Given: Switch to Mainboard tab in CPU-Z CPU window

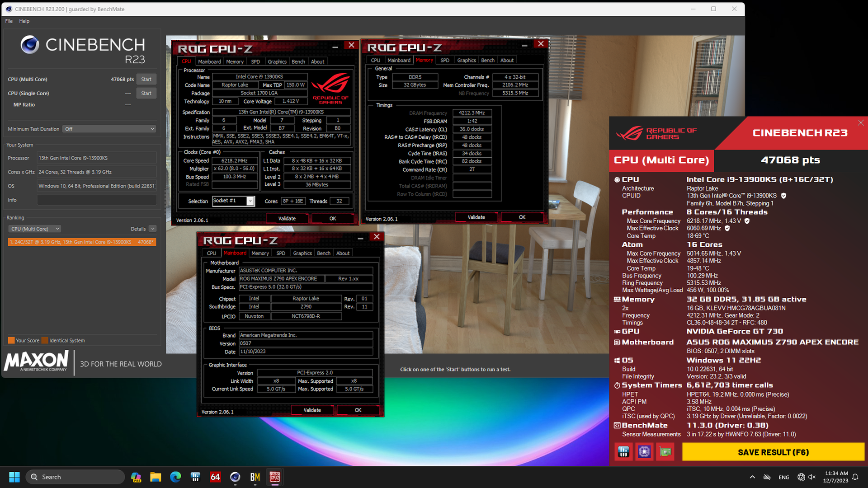Looking at the screenshot, I should tap(209, 61).
